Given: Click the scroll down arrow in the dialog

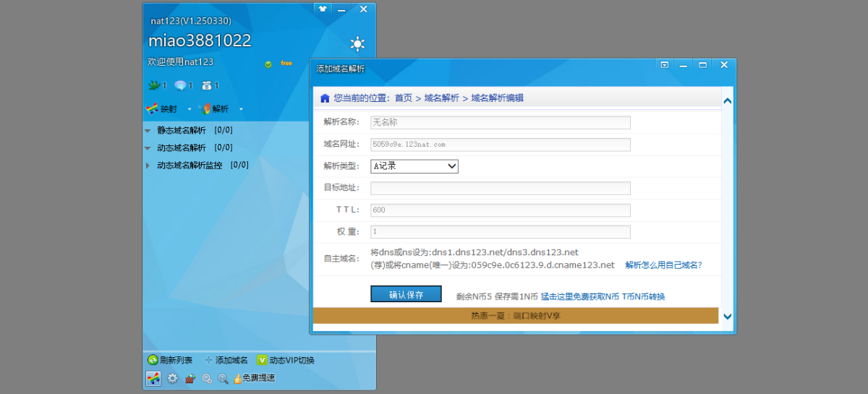Looking at the screenshot, I should coord(727,317).
